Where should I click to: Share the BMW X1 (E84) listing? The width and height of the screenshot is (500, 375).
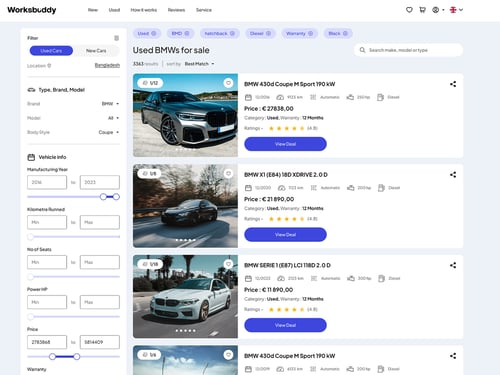coord(453,175)
